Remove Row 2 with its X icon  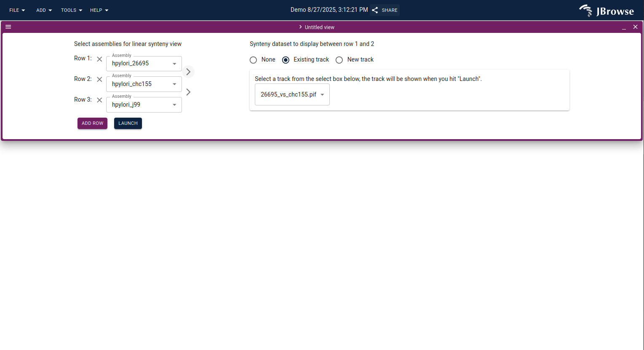click(99, 79)
